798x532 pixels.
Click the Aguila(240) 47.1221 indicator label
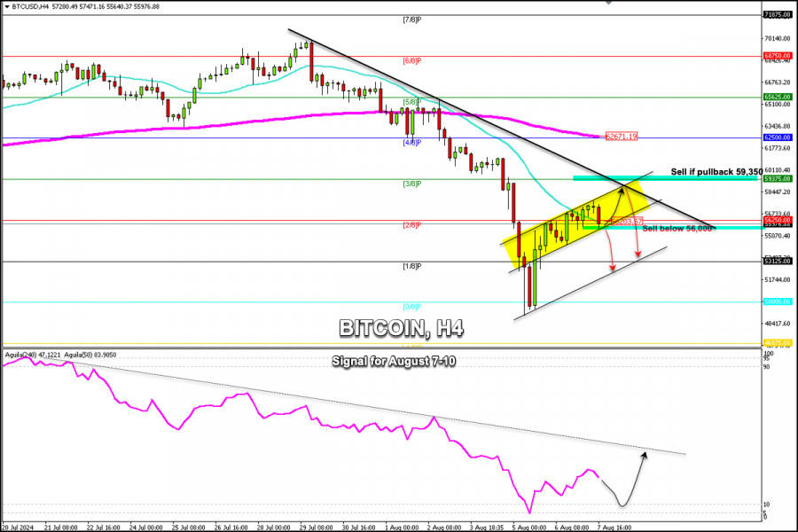pos(33,355)
